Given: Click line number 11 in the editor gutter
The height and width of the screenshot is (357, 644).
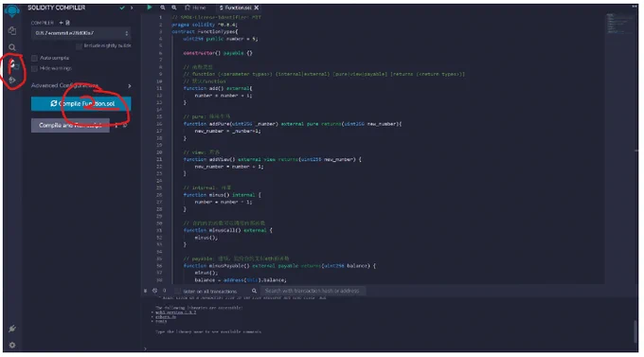Looking at the screenshot, I should 159,88.
